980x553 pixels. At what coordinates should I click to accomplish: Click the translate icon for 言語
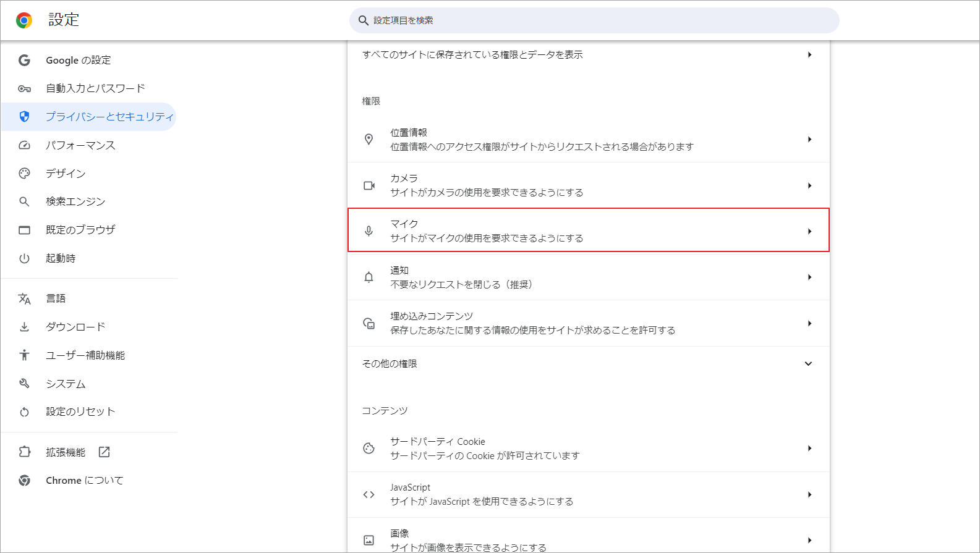click(24, 298)
